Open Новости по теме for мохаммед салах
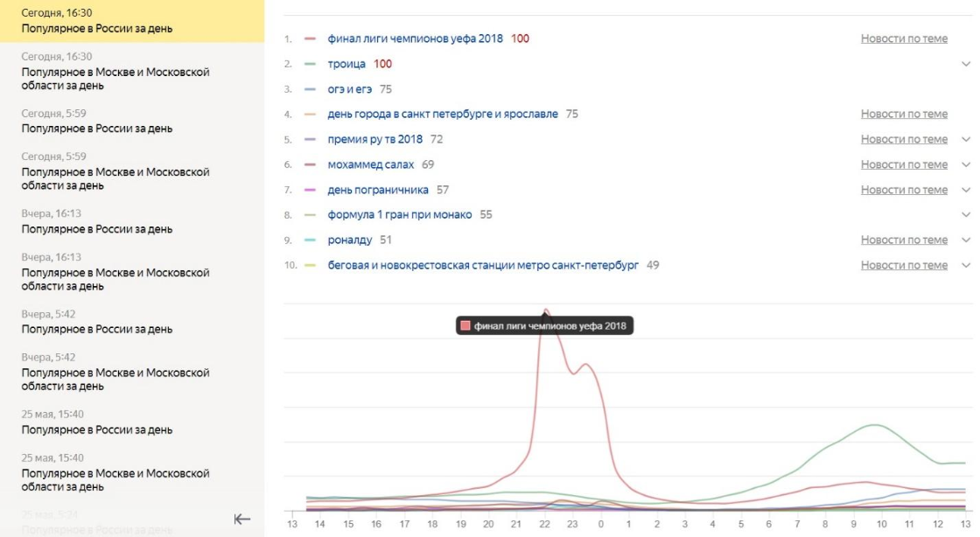 click(x=904, y=164)
